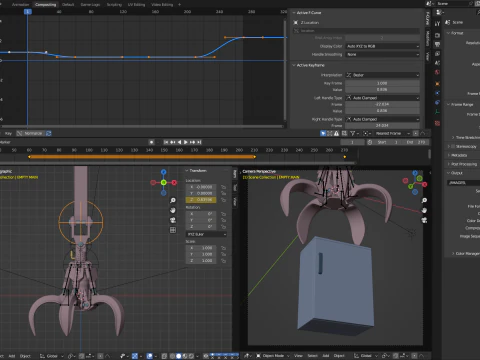480x360 pixels.
Task: Click the clock icon beside the Start field
Action: tap(370, 142)
